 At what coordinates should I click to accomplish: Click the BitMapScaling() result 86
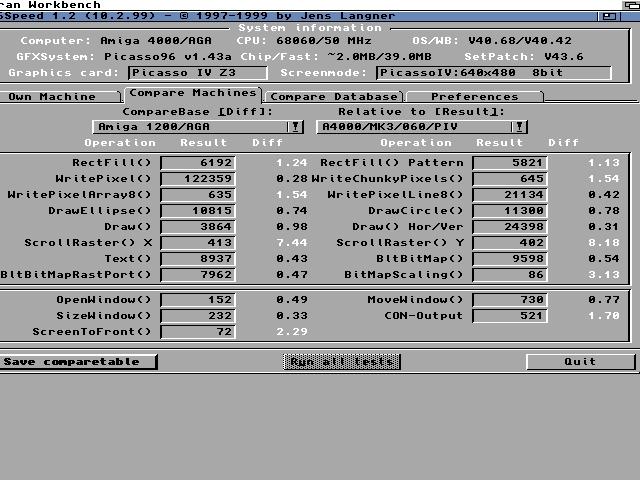tap(510, 275)
